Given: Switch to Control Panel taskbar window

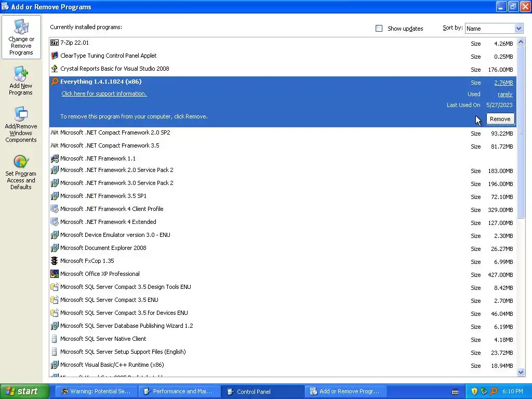Looking at the screenshot, I should (262, 392).
